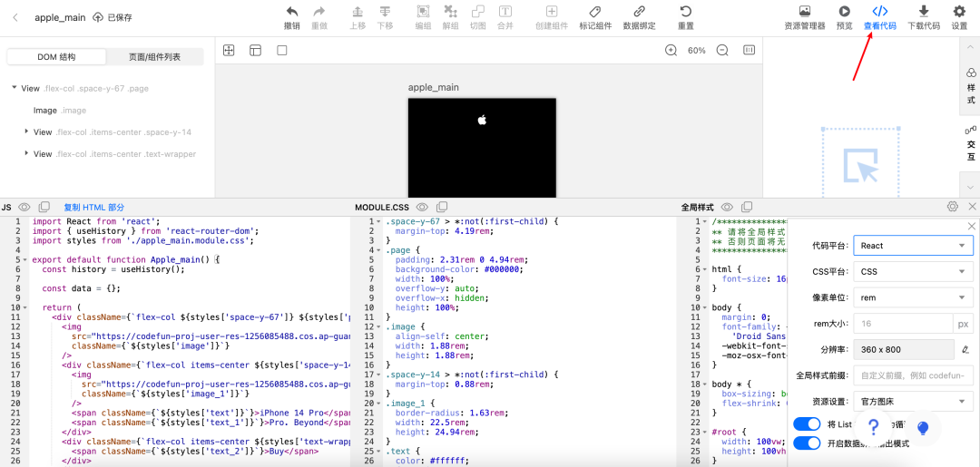Viewport: 980px width, 467px height.
Task: Click the 切图 slice tool
Action: (478, 18)
